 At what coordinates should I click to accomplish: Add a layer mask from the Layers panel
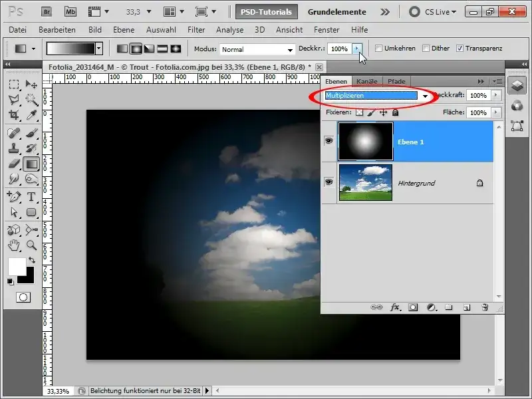[x=413, y=308]
